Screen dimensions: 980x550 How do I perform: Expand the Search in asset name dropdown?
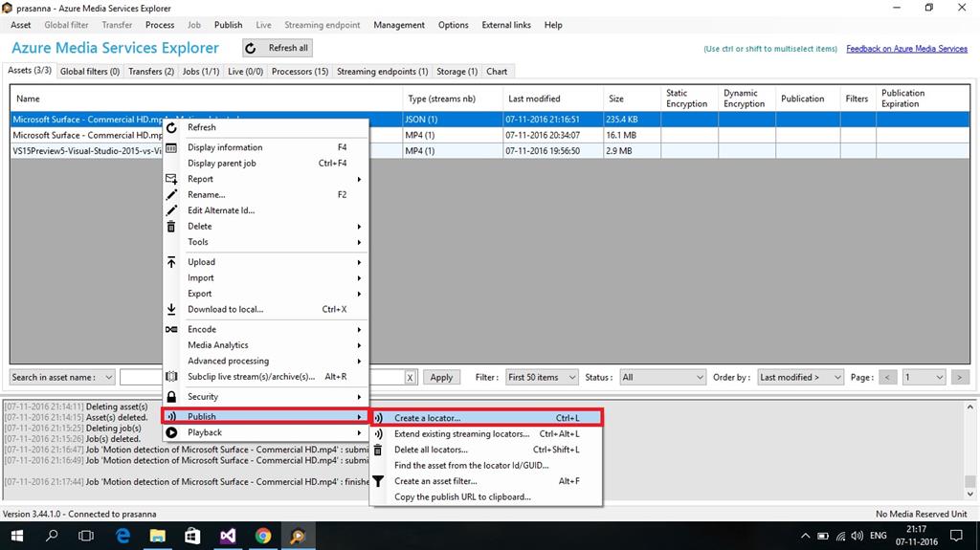click(63, 377)
